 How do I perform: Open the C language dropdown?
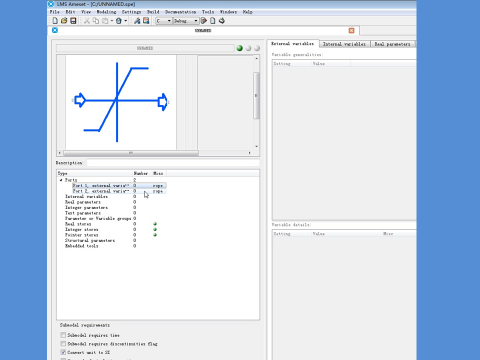[163, 21]
